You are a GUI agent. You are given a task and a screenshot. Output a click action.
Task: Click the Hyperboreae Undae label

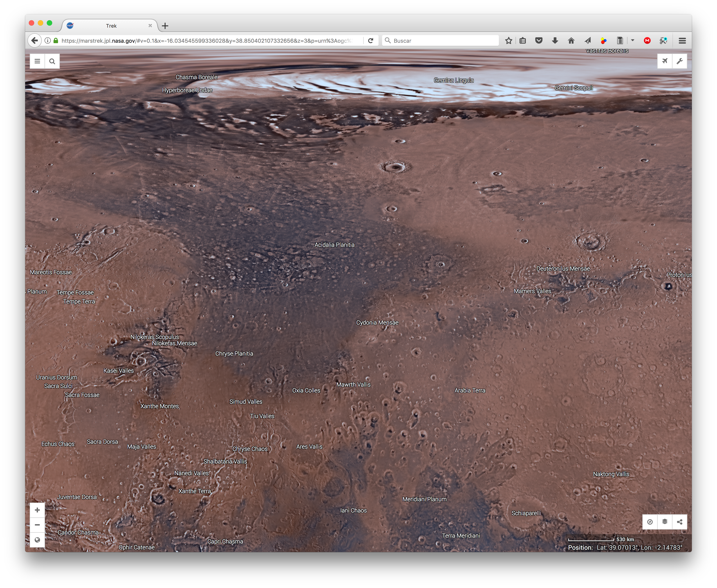click(187, 90)
